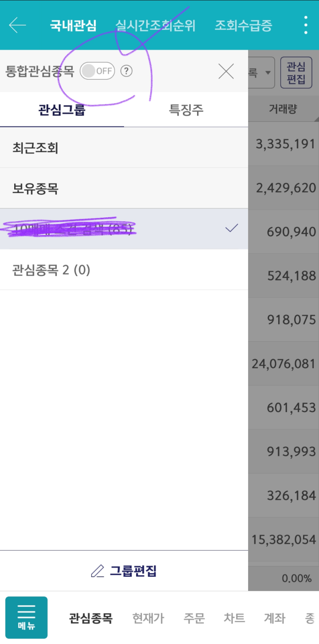Image resolution: width=319 pixels, height=644 pixels.
Task: Expand the dropdown arrow next to 관심편집
Action: click(267, 72)
